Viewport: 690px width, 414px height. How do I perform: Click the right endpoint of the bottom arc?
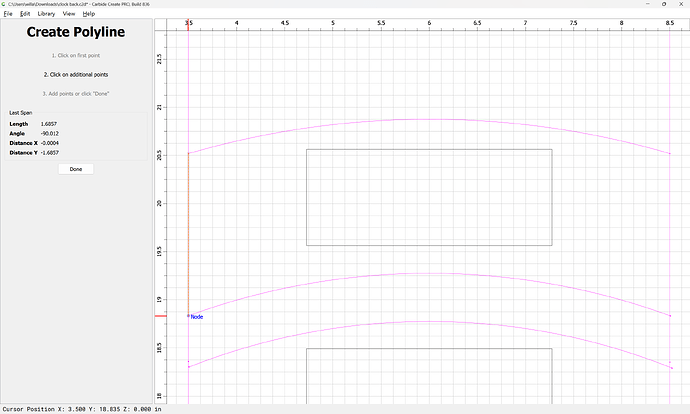coord(670,366)
